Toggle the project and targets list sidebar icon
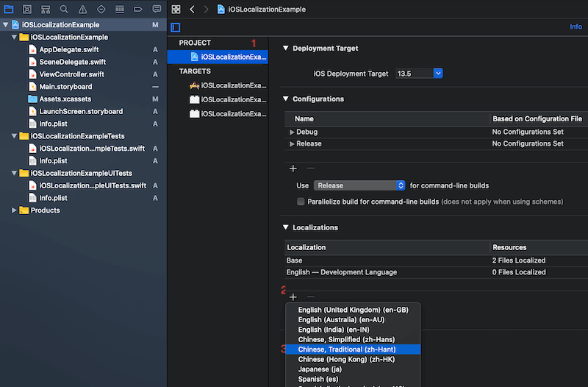 pyautogui.click(x=176, y=27)
